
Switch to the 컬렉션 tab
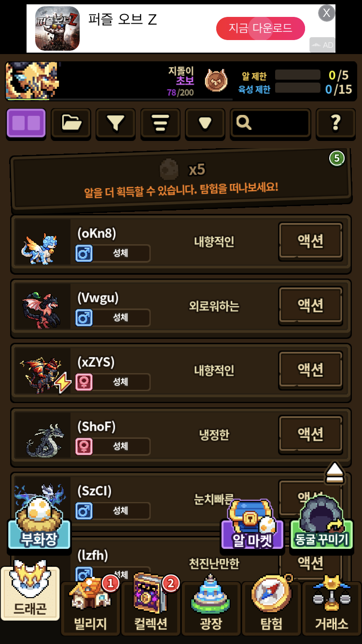pyautogui.click(x=151, y=608)
